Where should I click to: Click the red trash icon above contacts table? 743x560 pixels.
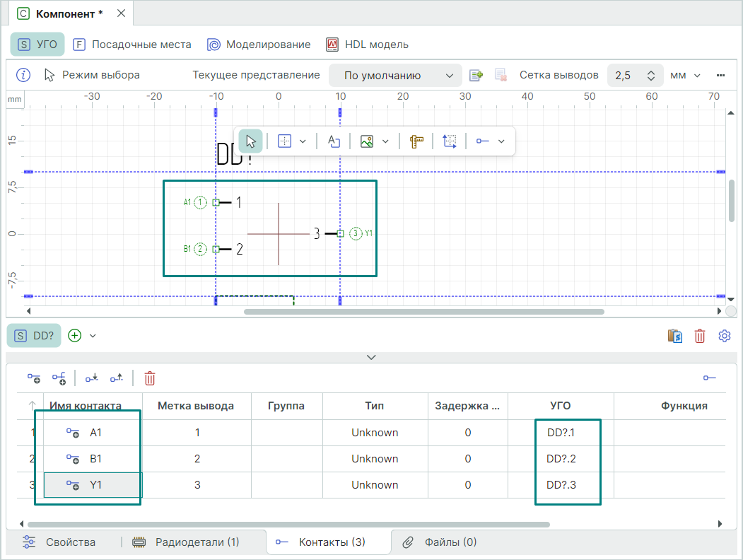(x=150, y=378)
